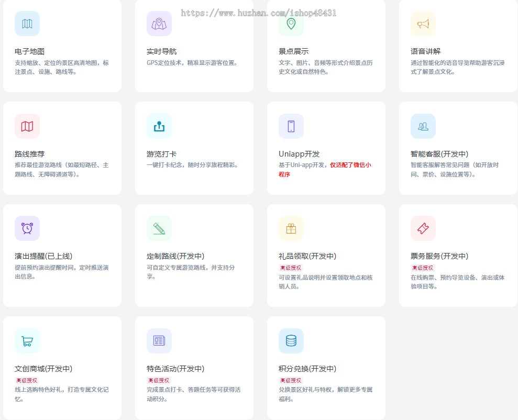Viewport: 518px width, 420px height.
Task: Select the 电子地图 card title
Action: [x=30, y=51]
